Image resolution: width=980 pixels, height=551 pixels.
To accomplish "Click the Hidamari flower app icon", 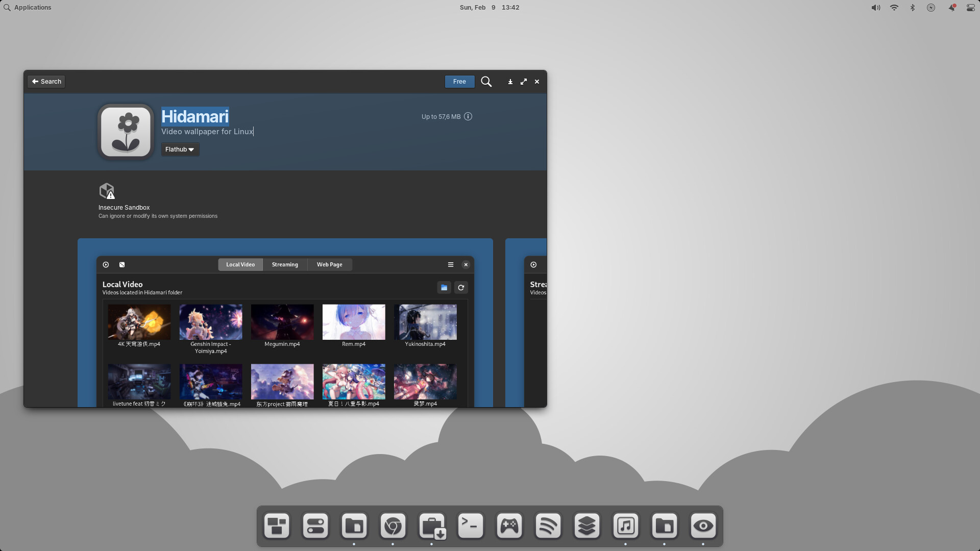I will coord(126,132).
